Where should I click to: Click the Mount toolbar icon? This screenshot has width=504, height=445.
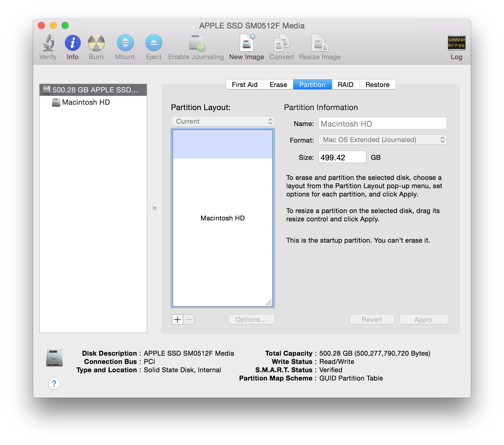(x=125, y=43)
